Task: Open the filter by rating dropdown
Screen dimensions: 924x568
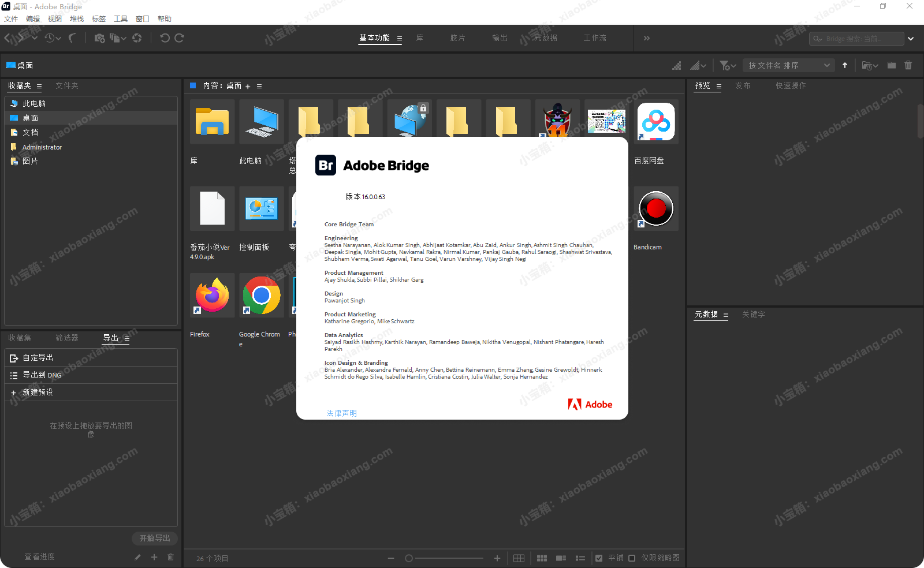Action: click(728, 66)
